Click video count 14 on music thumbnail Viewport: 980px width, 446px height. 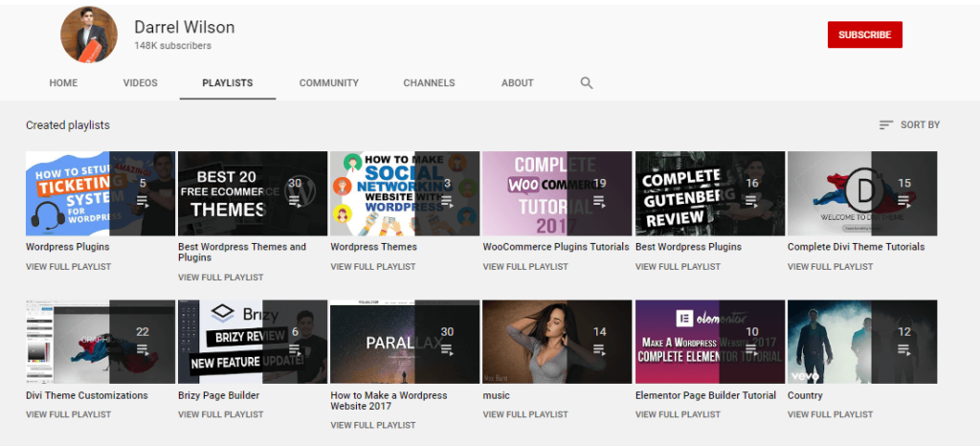tap(599, 332)
